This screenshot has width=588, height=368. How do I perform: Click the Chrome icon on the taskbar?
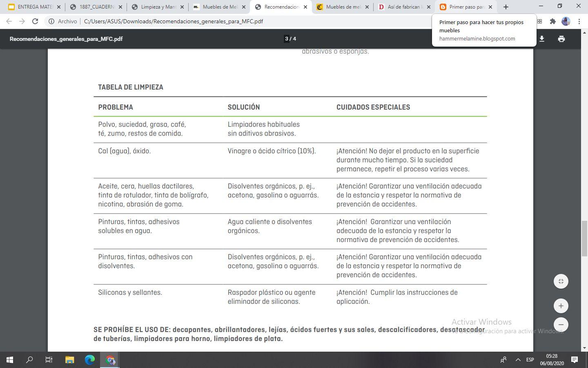(x=110, y=360)
